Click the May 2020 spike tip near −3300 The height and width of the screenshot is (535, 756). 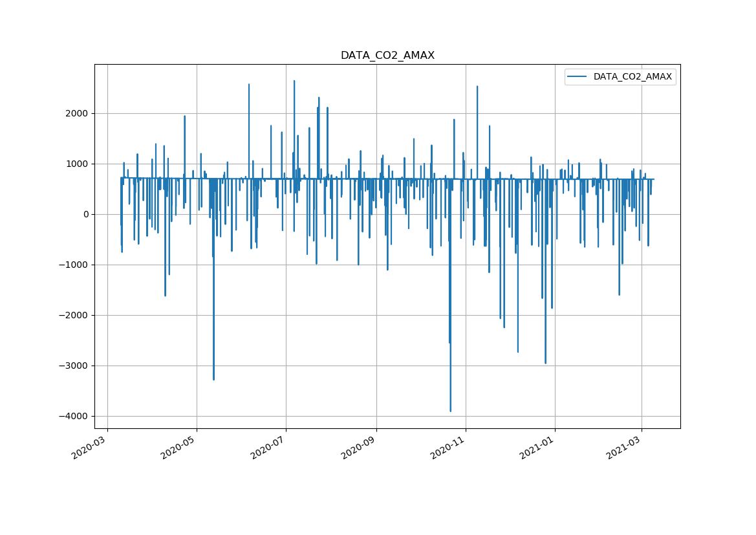(x=213, y=379)
